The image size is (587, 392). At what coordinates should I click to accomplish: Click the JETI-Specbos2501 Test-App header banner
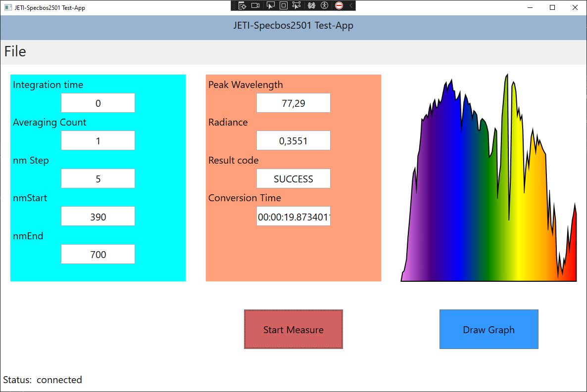pyautogui.click(x=293, y=27)
